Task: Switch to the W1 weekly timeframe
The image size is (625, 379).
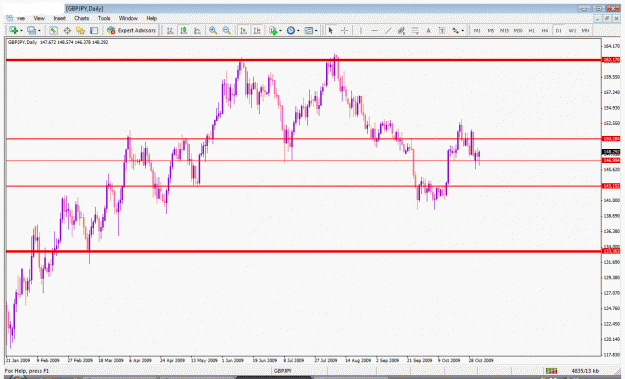Action: click(572, 30)
